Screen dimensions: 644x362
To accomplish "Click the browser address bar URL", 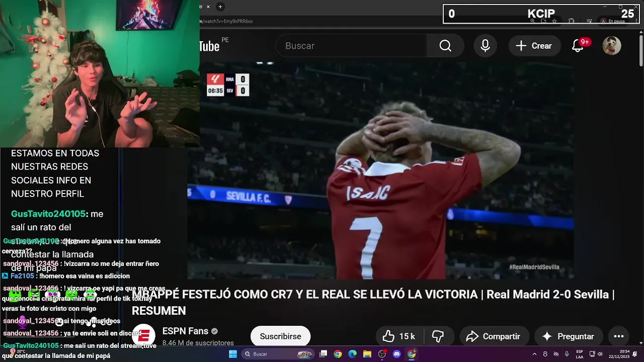I will click(227, 21).
